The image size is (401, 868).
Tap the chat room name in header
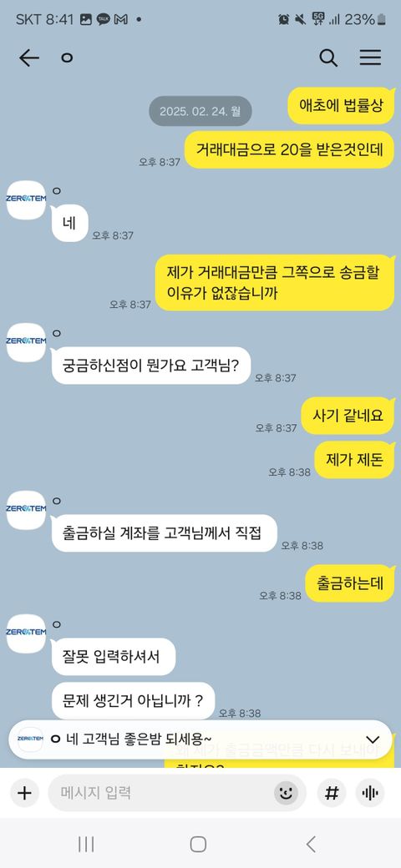pyautogui.click(x=67, y=58)
